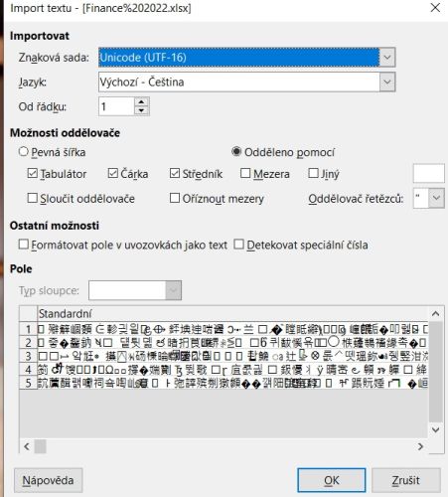This screenshot has height=497, width=448.
Task: Select the Pevná šířka radio button
Action: click(24, 152)
